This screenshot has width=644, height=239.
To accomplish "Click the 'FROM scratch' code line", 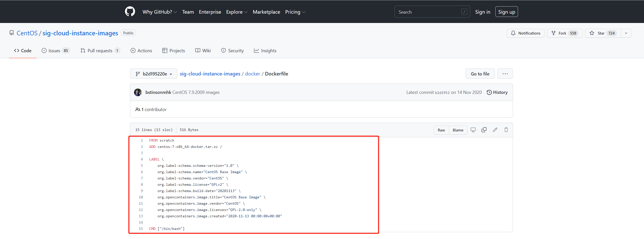I will 162,140.
